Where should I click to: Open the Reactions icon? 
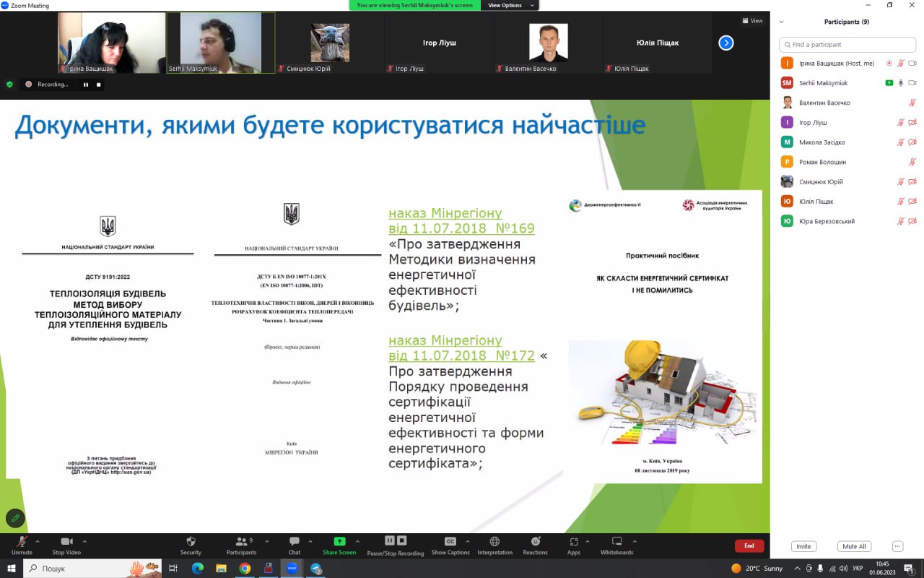click(535, 542)
